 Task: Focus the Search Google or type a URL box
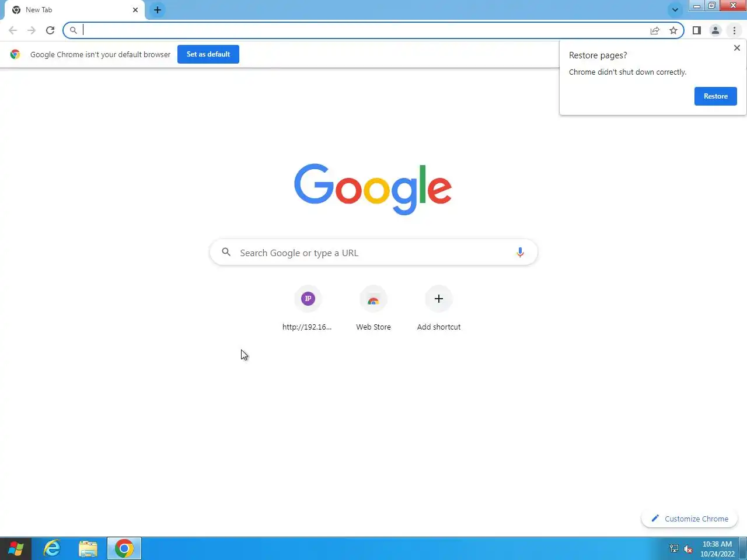coord(373,253)
